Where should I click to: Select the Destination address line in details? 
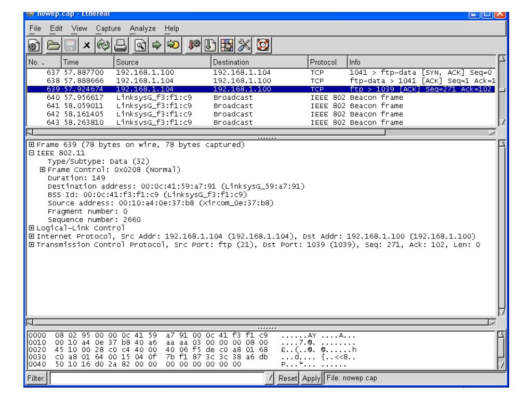pos(176,187)
